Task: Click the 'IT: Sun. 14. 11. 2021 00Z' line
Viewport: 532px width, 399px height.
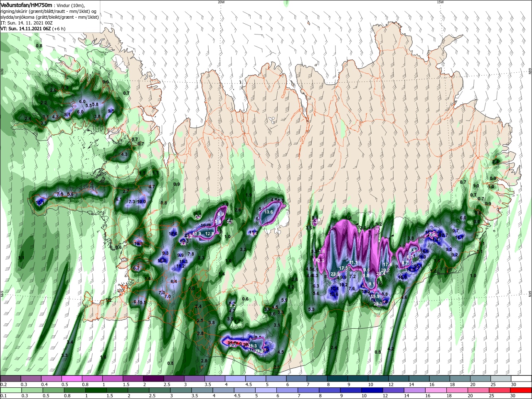Action: [x=27, y=23]
